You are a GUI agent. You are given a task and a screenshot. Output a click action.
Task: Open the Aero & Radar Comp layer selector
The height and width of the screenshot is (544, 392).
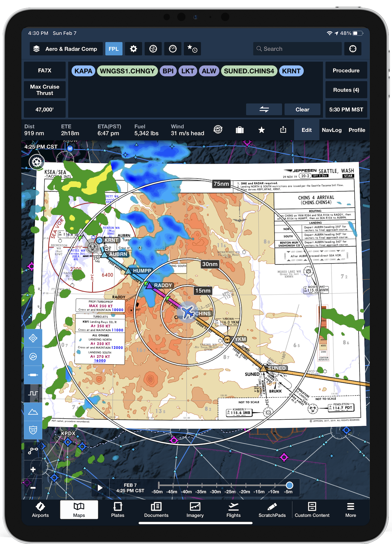(x=66, y=49)
